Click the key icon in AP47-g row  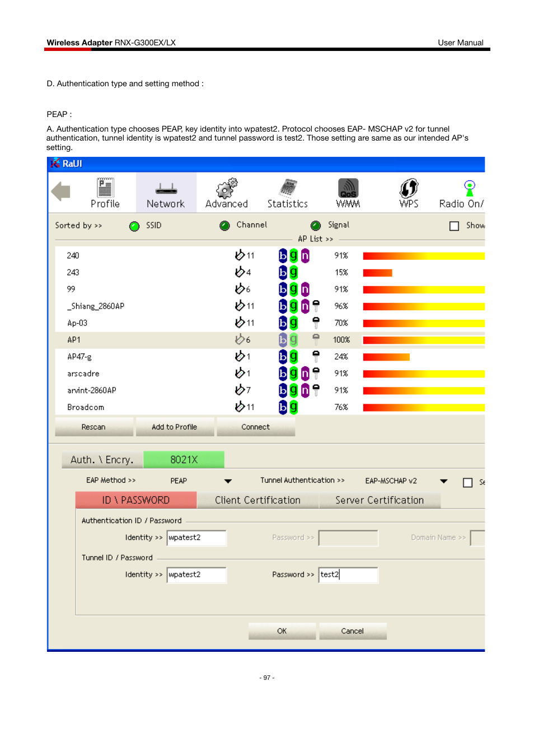pyautogui.click(x=316, y=356)
